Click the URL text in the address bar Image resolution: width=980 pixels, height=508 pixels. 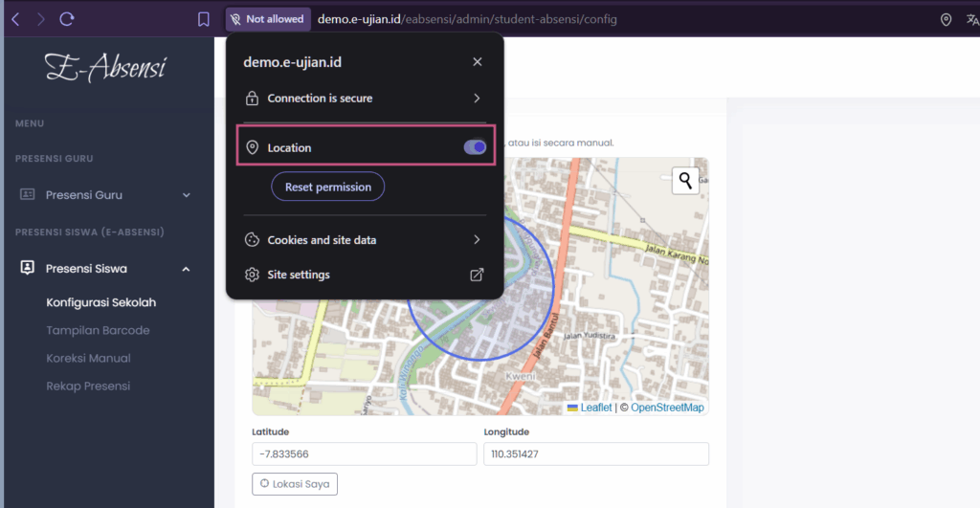[467, 19]
